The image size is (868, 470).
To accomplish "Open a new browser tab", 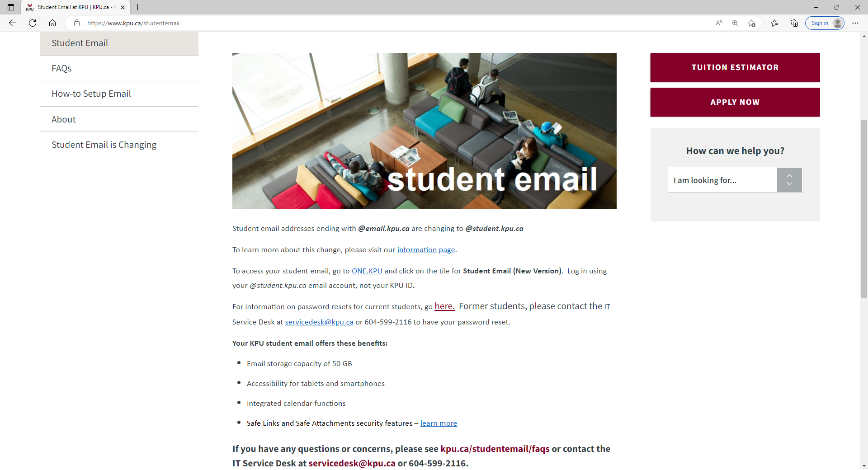I will [138, 7].
